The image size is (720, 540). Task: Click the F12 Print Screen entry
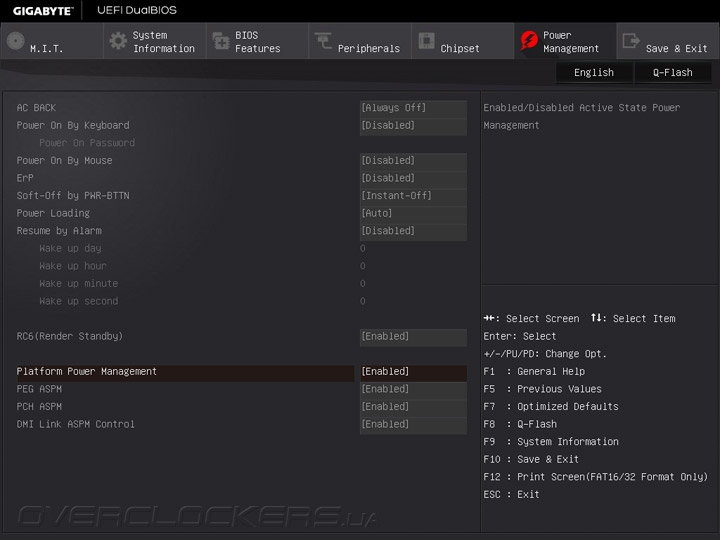click(x=596, y=477)
